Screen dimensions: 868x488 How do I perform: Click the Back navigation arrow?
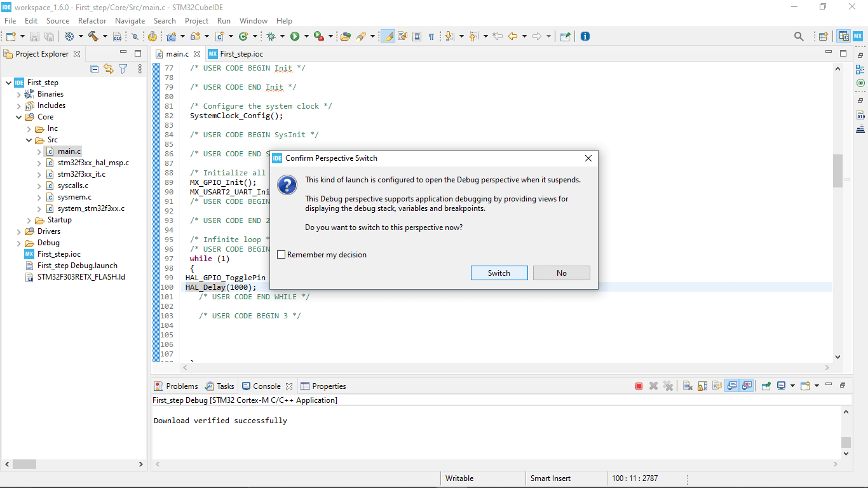click(512, 36)
